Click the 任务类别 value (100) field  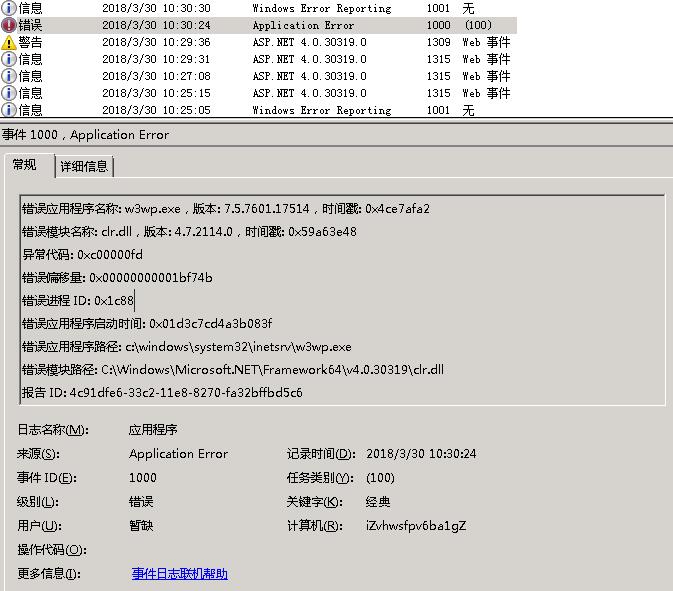pyautogui.click(x=380, y=478)
